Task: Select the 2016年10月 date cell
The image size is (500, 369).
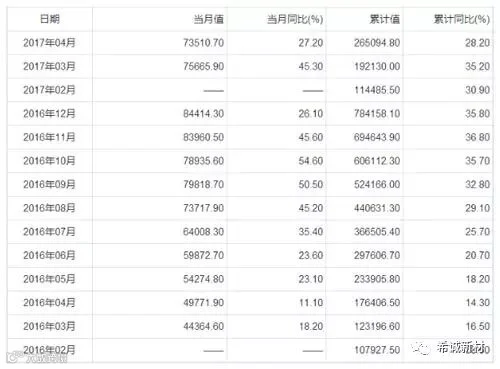Action: [x=49, y=161]
